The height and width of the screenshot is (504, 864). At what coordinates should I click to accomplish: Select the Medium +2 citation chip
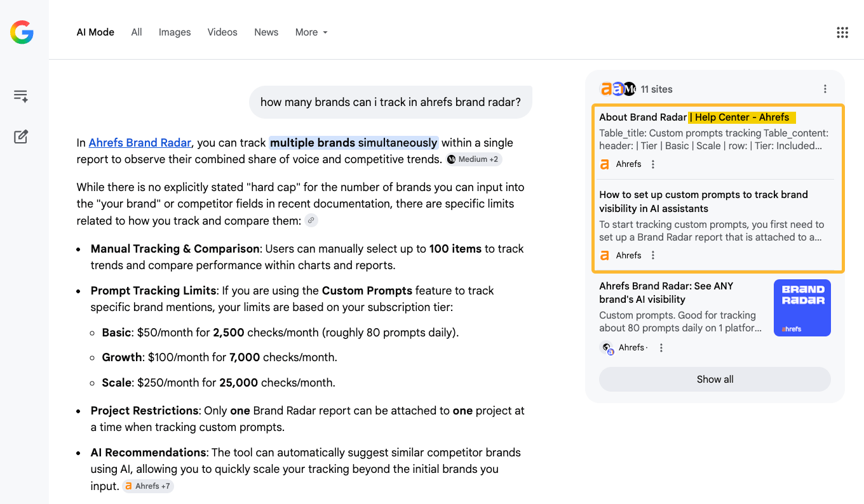coord(473,159)
